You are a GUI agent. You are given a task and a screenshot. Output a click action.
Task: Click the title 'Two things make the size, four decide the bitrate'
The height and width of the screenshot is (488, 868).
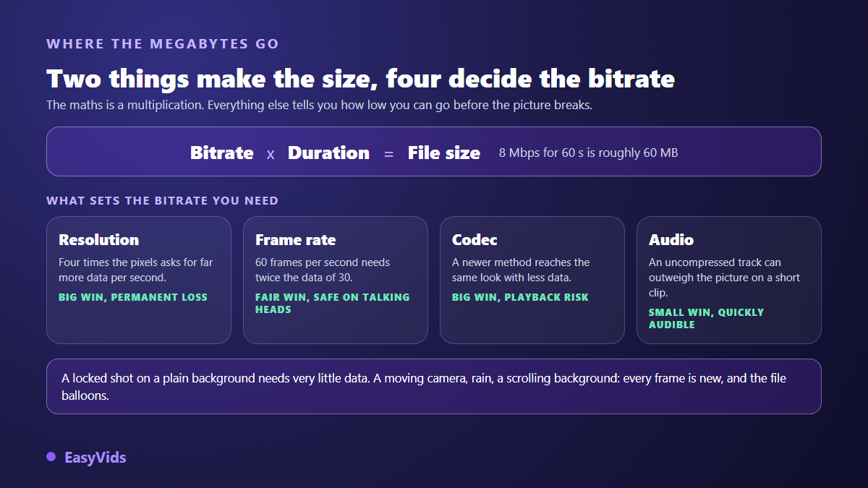point(360,78)
